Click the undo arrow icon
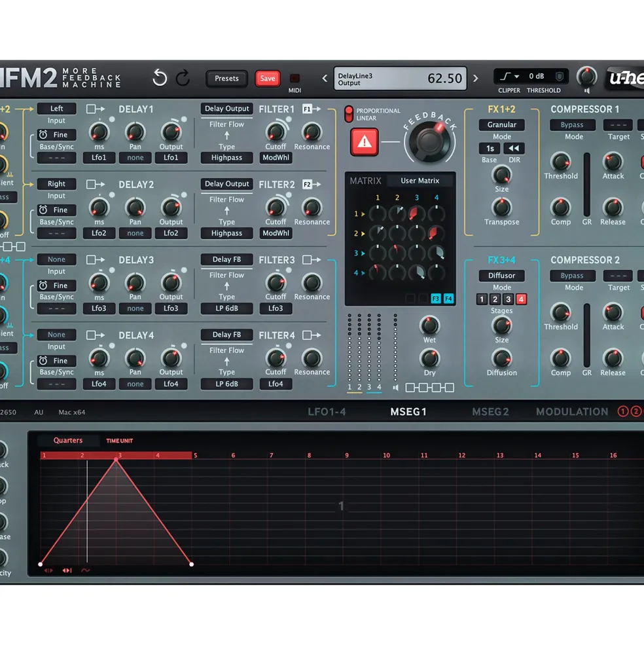Screen dimensions: 644x645 click(x=160, y=78)
